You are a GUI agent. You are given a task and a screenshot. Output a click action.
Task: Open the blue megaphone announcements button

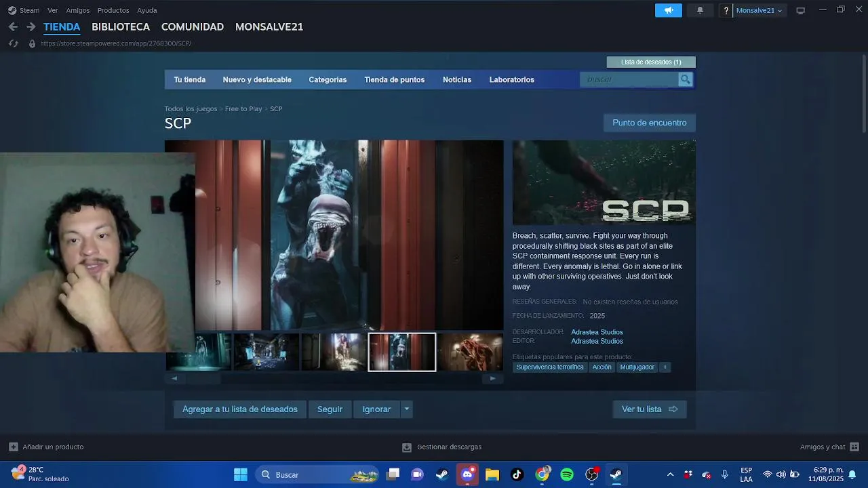[669, 10]
